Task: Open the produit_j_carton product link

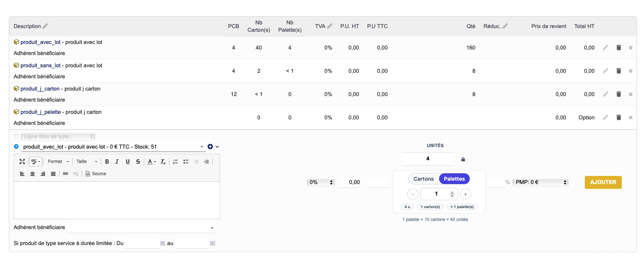Action: 40,89
